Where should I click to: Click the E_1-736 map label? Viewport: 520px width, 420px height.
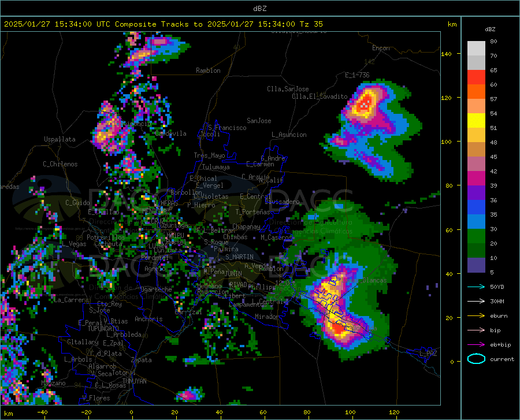click(x=357, y=75)
